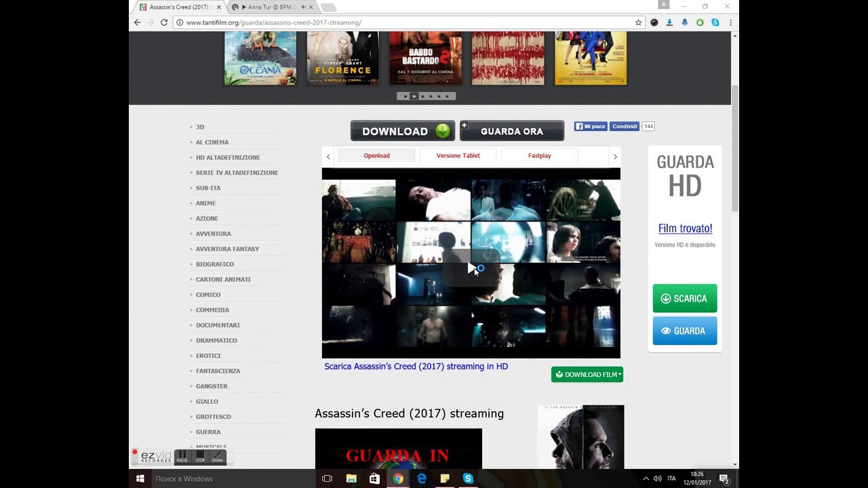Go back with the browser back arrow
The image size is (868, 488).
click(x=137, y=22)
